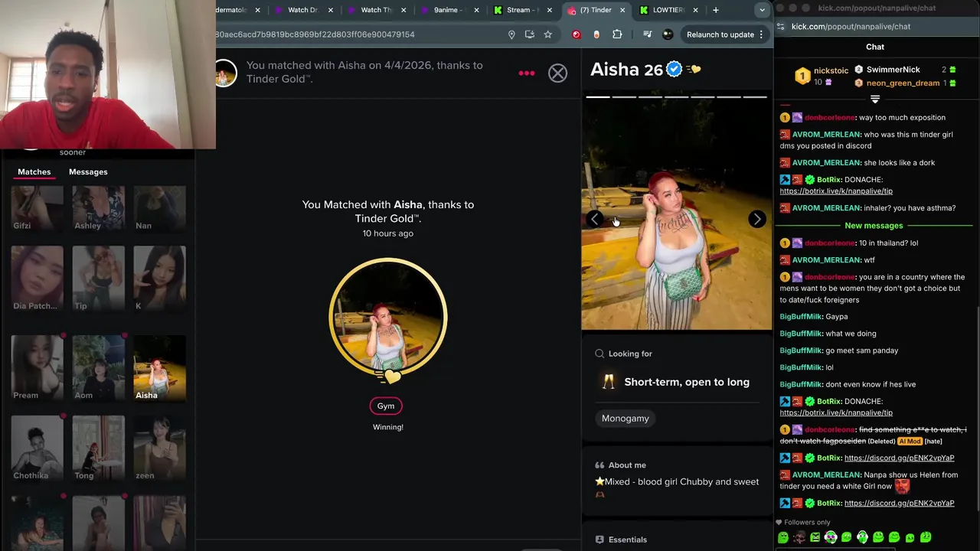
Task: Open match thumbnail named Gifzi
Action: click(37, 208)
